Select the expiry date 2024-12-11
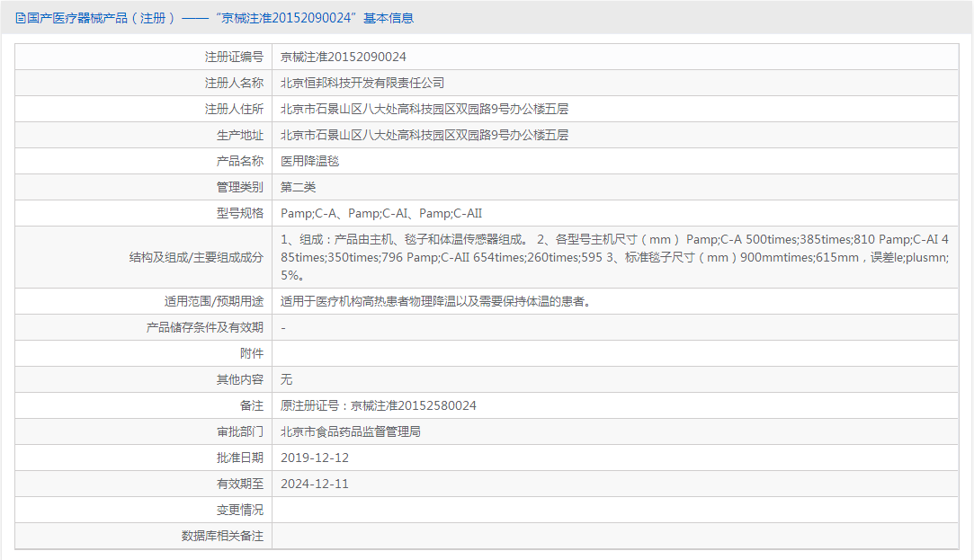This screenshot has width=974, height=560. (315, 484)
